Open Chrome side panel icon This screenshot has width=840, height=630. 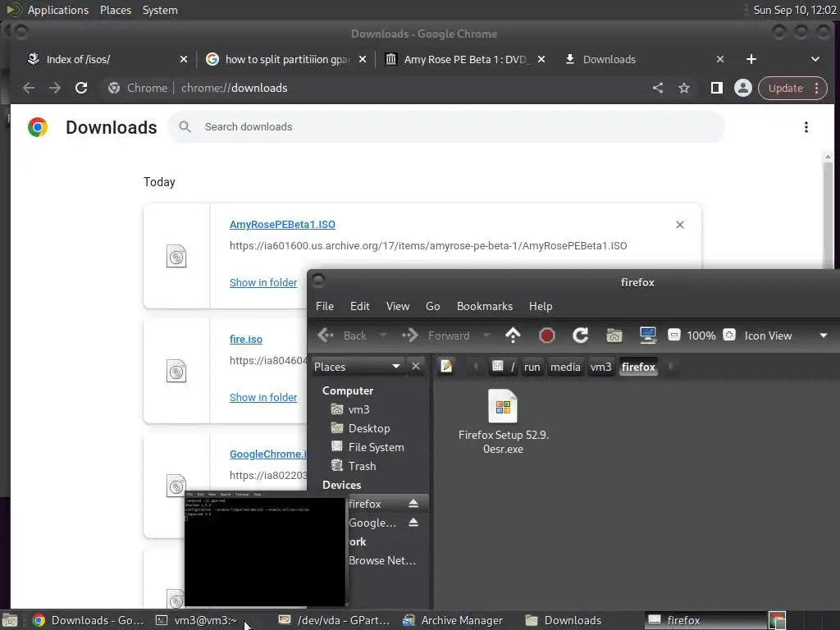pos(716,88)
